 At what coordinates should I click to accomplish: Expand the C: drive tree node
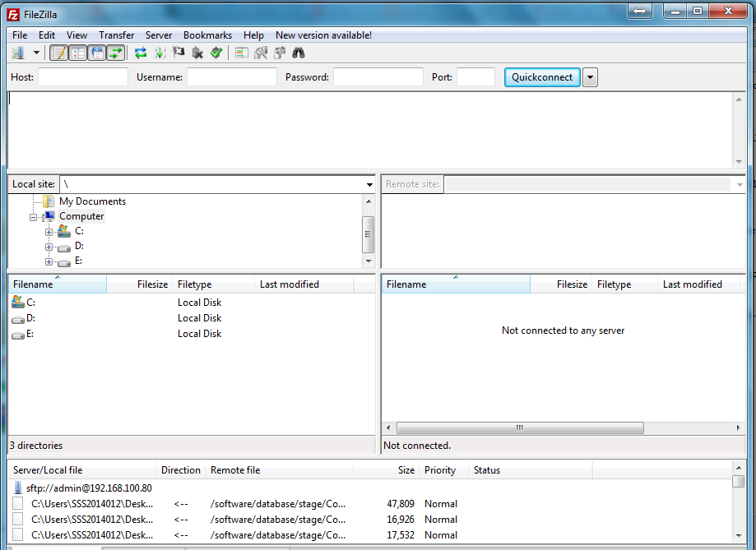point(49,233)
